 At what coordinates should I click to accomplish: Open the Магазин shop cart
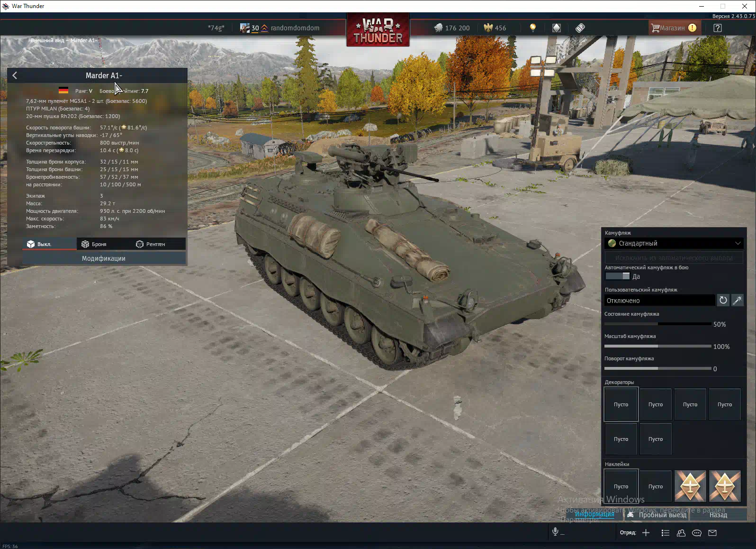click(674, 28)
